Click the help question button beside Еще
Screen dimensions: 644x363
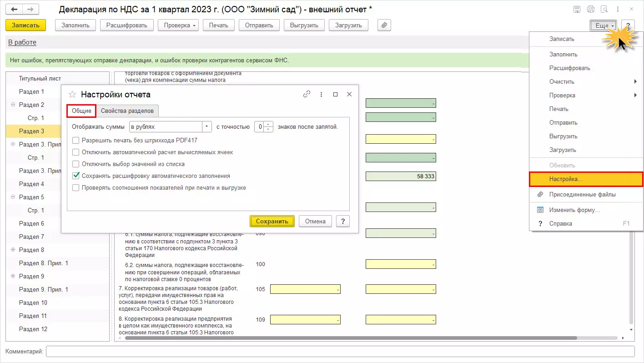pyautogui.click(x=628, y=25)
